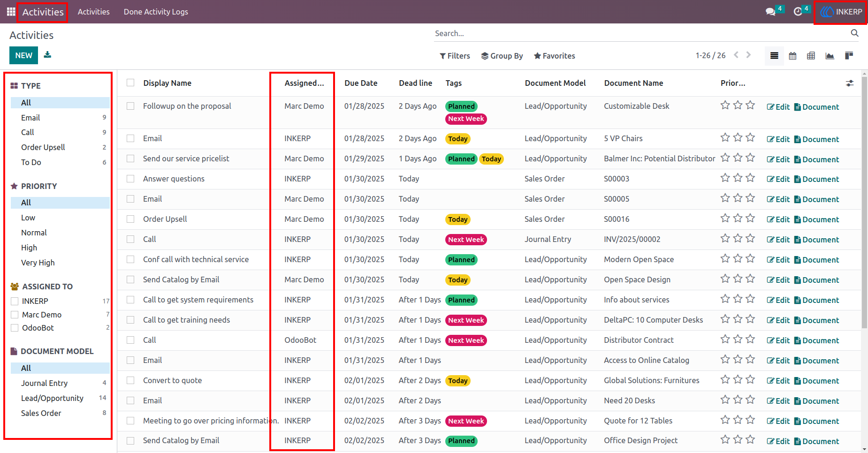Enable the INKERP assigned-to filter checkbox

point(15,301)
